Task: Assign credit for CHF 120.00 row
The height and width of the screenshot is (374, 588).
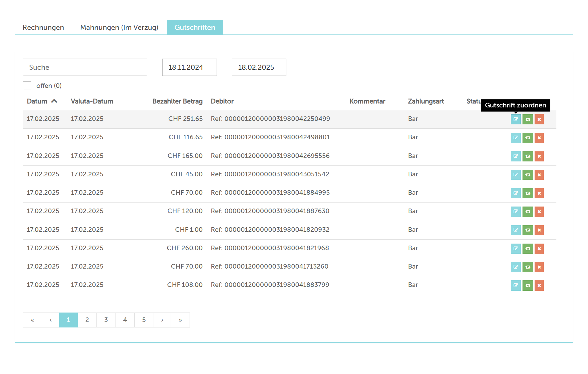Action: (516, 212)
